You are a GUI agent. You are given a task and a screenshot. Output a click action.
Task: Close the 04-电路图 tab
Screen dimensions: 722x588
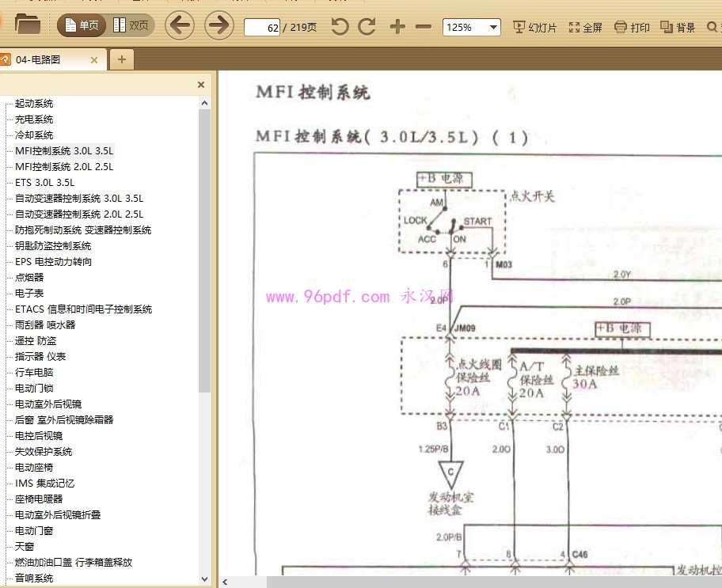94,60
